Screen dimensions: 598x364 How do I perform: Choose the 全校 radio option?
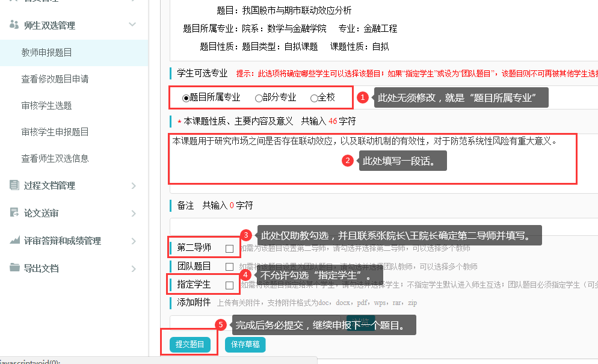314,98
